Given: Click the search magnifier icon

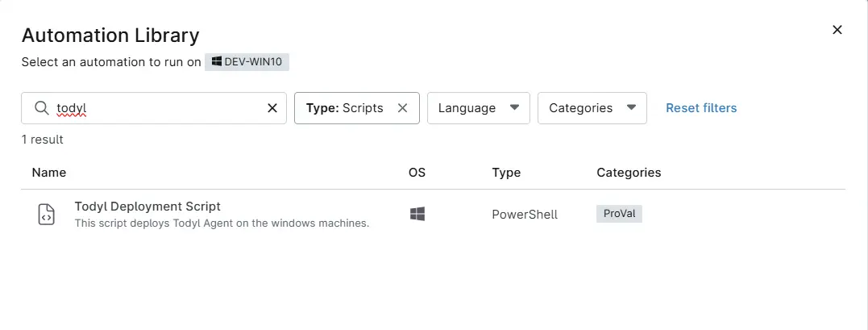Looking at the screenshot, I should click(x=42, y=107).
